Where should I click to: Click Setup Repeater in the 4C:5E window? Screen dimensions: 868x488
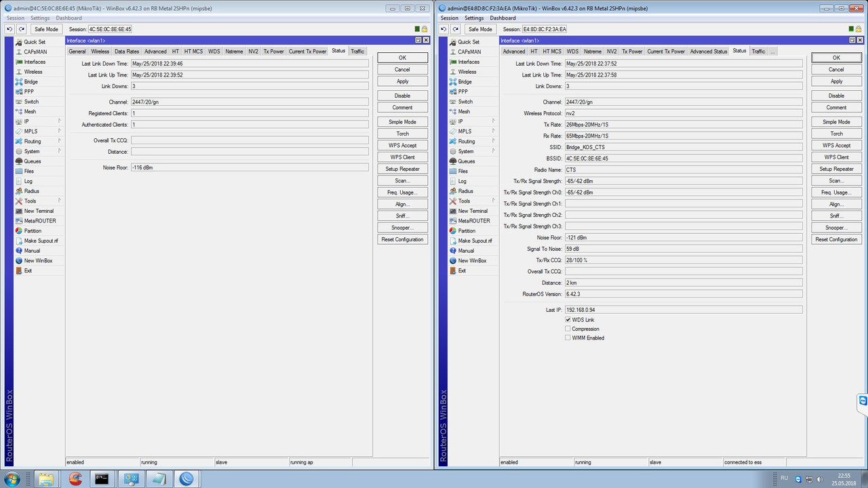[402, 169]
